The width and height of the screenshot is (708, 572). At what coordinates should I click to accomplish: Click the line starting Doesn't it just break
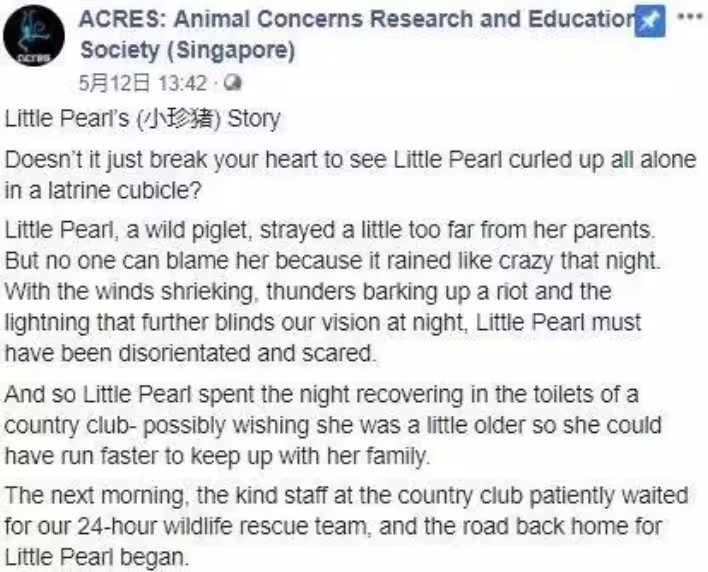tap(350, 160)
